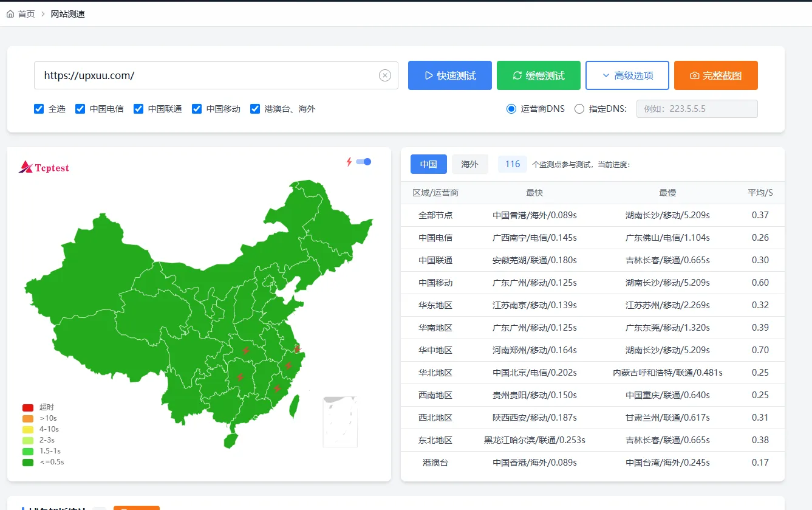
Task: Toggle the 全选 checkbox
Action: point(39,109)
